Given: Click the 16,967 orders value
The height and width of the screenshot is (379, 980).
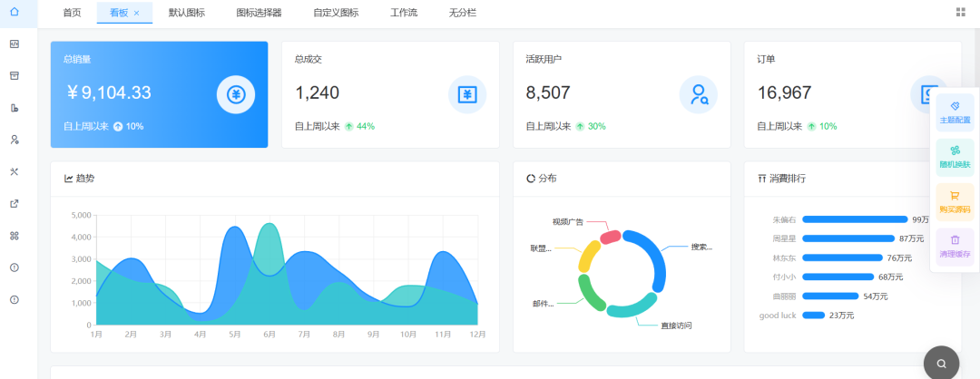Looking at the screenshot, I should (784, 93).
